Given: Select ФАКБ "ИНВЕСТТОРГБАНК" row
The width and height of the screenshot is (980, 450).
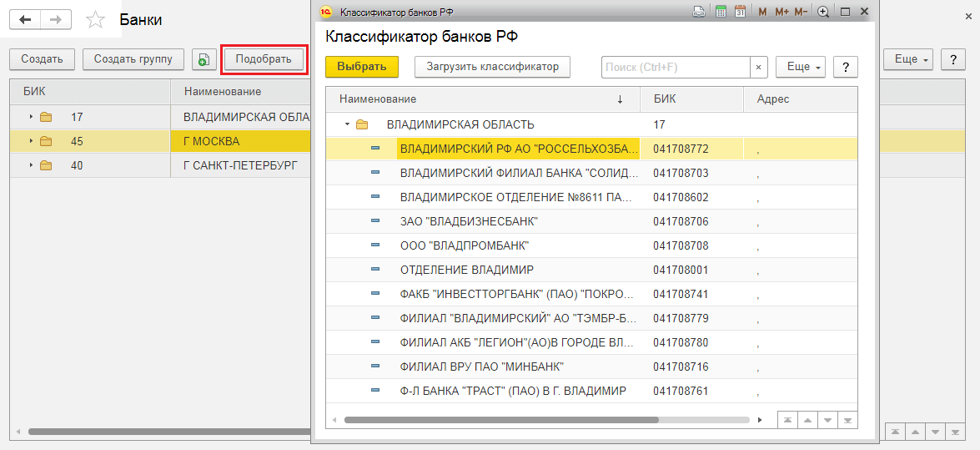Looking at the screenshot, I should [x=591, y=294].
